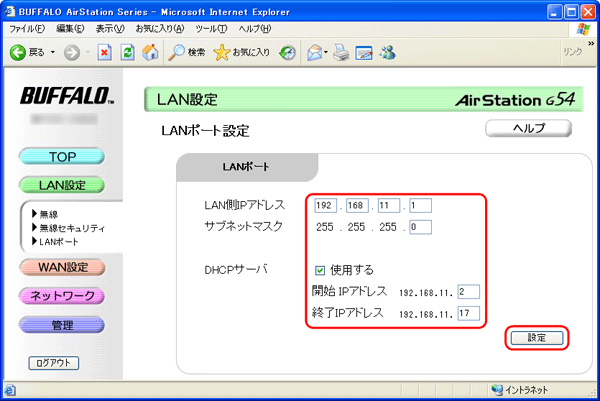Click the Stop page loading icon
Screen dimensions: 600x401
pos(104,52)
